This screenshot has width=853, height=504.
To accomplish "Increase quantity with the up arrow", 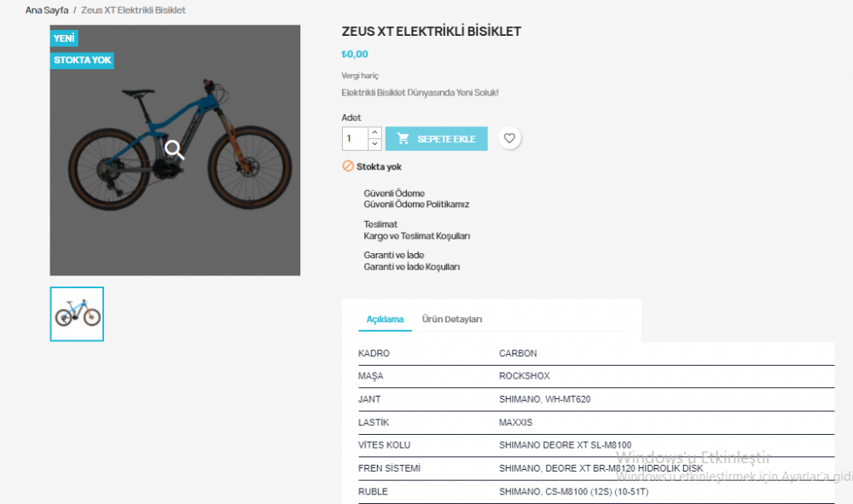I will (x=374, y=133).
